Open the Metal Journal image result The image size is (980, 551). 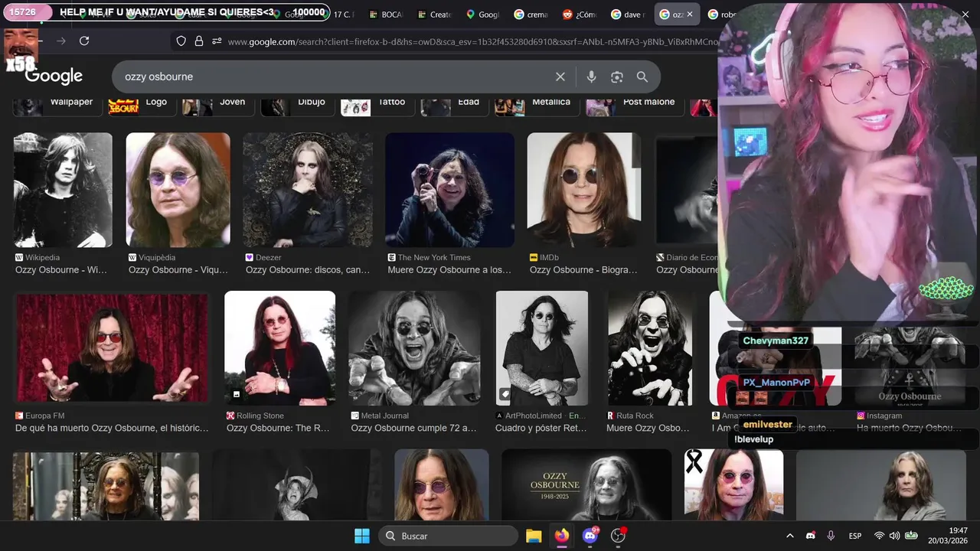[414, 348]
